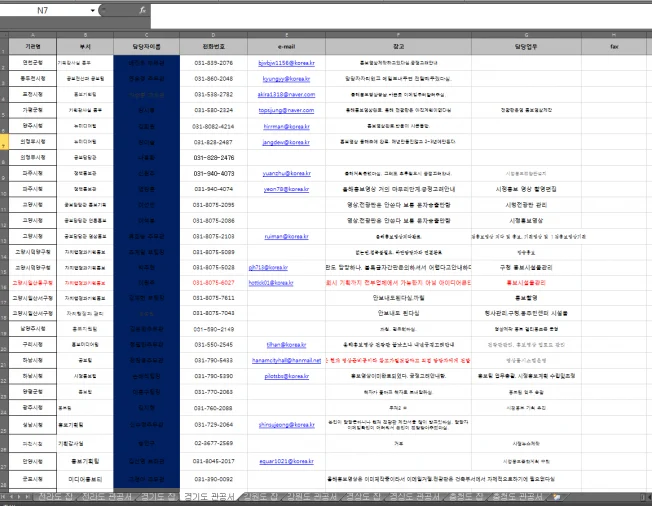Open email link pilotsbs@korea.kr
Viewport: 652px width, 506px height.
coord(286,376)
